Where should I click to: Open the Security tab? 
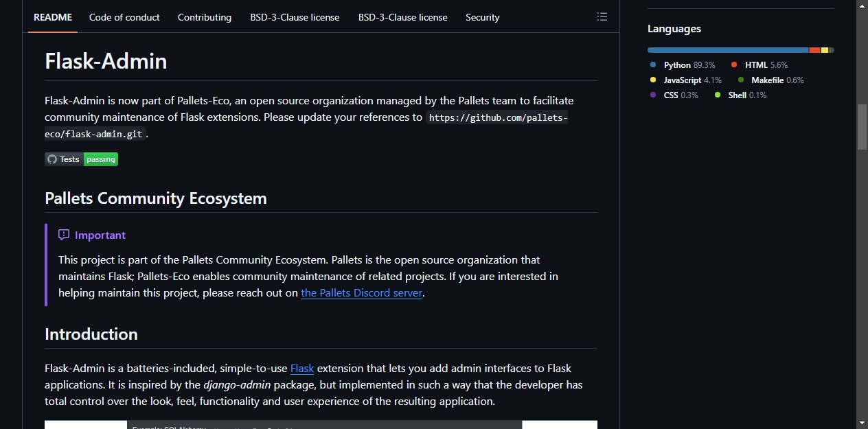click(x=483, y=17)
